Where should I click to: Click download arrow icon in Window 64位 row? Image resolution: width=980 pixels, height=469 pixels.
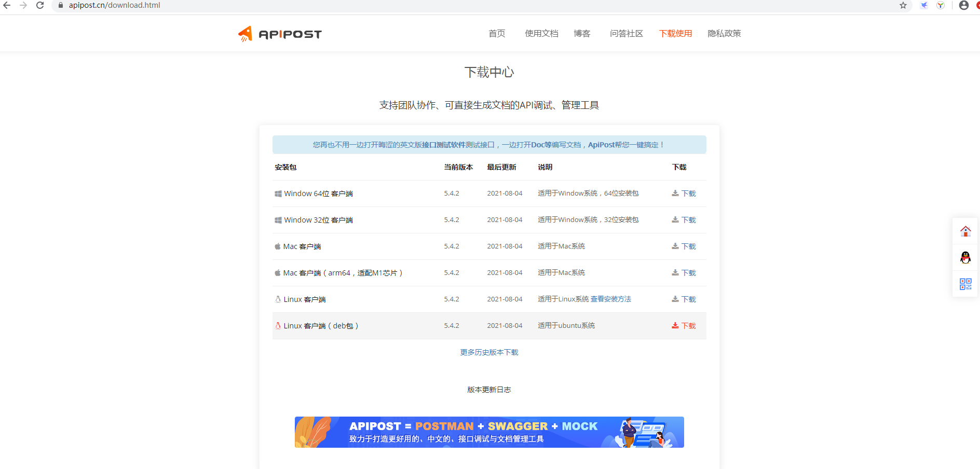coord(675,193)
